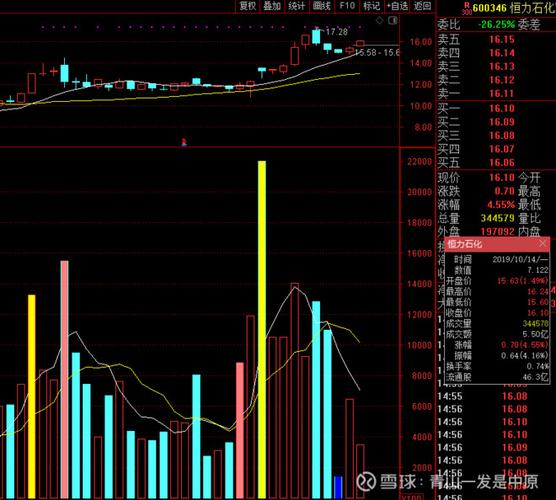The width and height of the screenshot is (556, 500).
Task: Select the 卖三 price 16.13
Action: [x=501, y=66]
